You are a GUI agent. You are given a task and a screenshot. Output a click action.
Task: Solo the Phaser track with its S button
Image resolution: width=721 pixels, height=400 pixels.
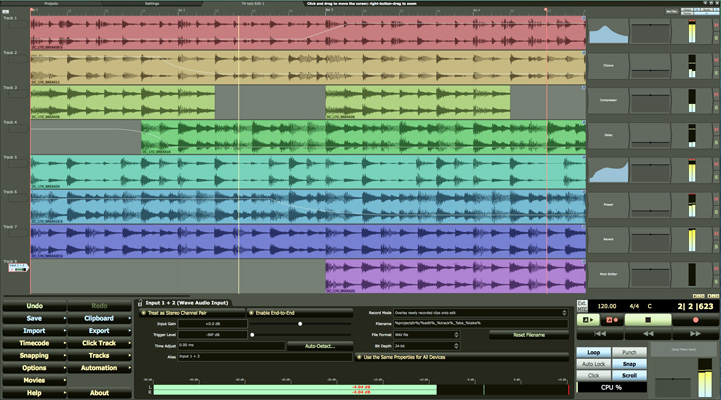[x=716, y=212]
